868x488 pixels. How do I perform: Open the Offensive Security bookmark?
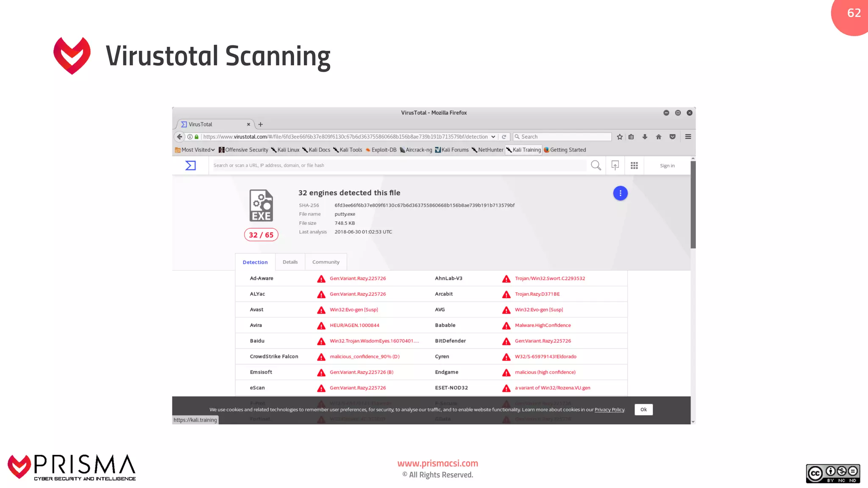point(243,150)
